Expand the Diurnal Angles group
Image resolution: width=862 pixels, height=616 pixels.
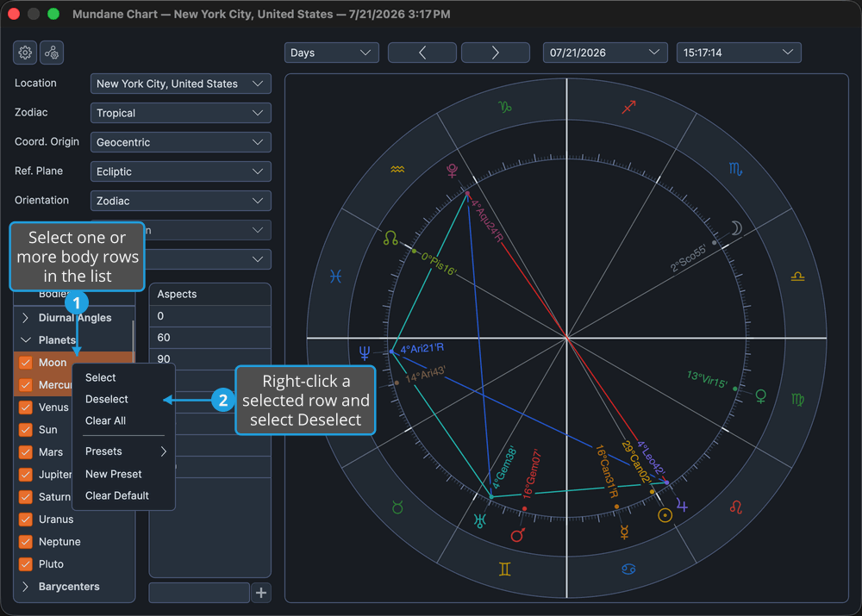pos(25,318)
